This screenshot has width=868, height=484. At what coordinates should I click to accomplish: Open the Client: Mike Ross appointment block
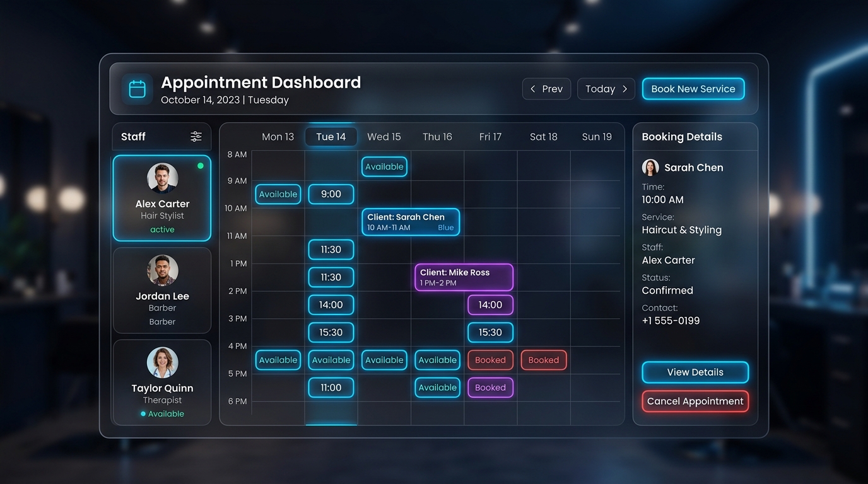pos(464,277)
